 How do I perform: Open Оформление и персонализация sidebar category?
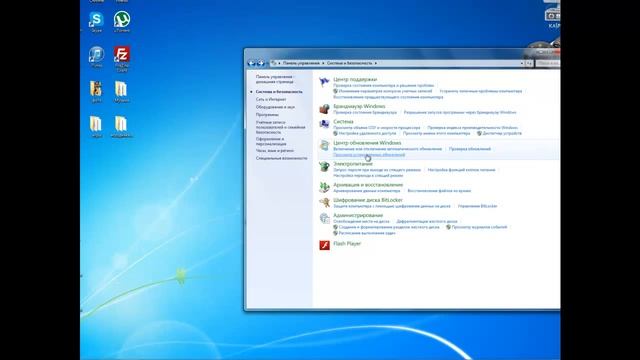tap(271, 141)
